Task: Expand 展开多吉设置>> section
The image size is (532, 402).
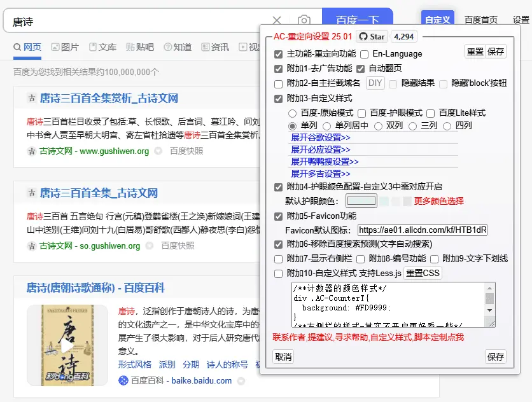Action: coord(320,174)
